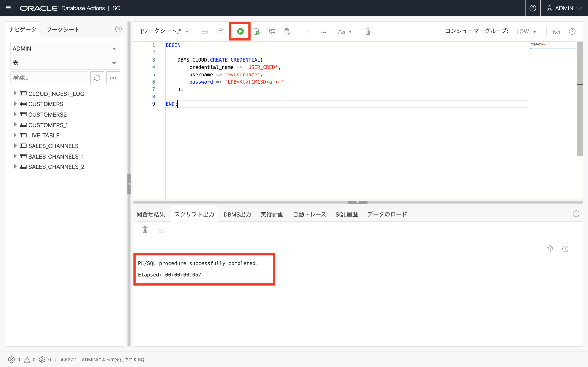Viewport: 588px width, 367px height.
Task: Click the 検索 search input field
Action: [49, 78]
